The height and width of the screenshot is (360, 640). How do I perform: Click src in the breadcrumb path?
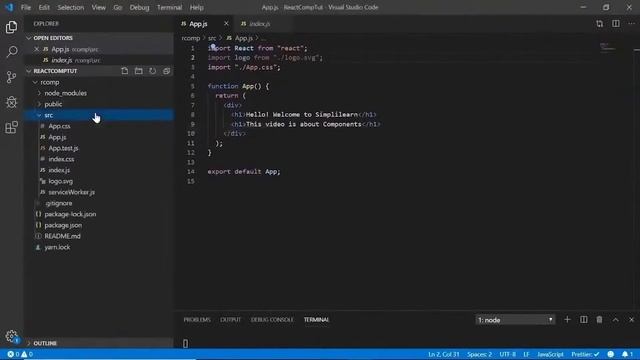coord(212,38)
